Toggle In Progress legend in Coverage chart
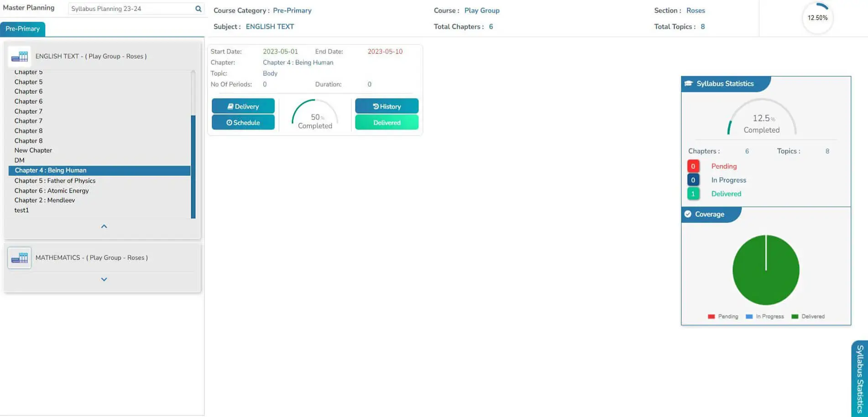 pos(764,317)
